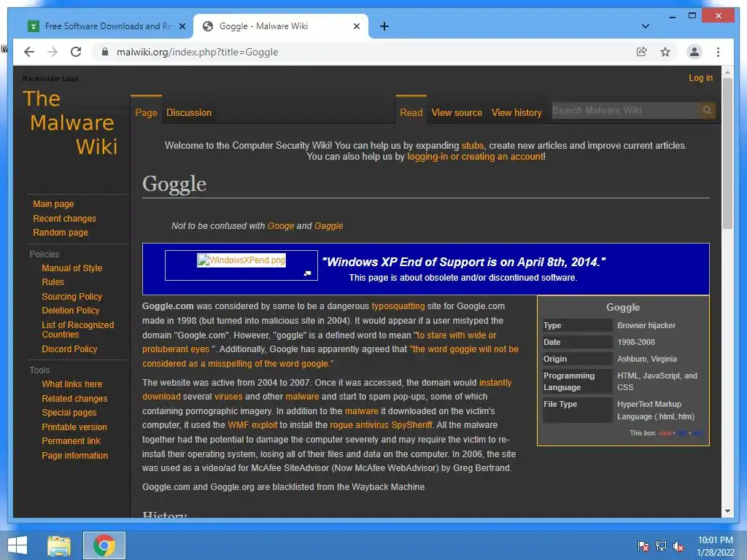Click the WindowsXPend.png broken image
This screenshot has width=747, height=560.
(241, 260)
